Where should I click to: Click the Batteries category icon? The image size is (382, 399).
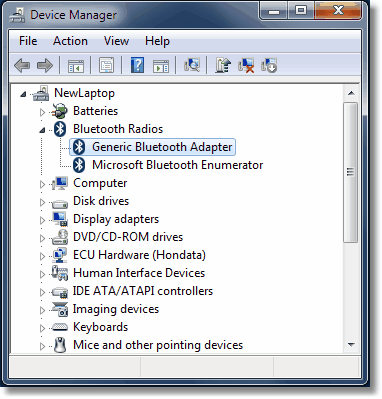coord(60,111)
